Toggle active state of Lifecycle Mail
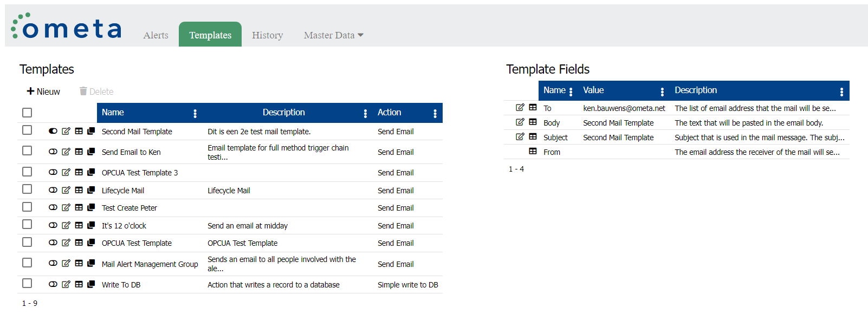This screenshot has height=327, width=868. pyautogui.click(x=53, y=190)
